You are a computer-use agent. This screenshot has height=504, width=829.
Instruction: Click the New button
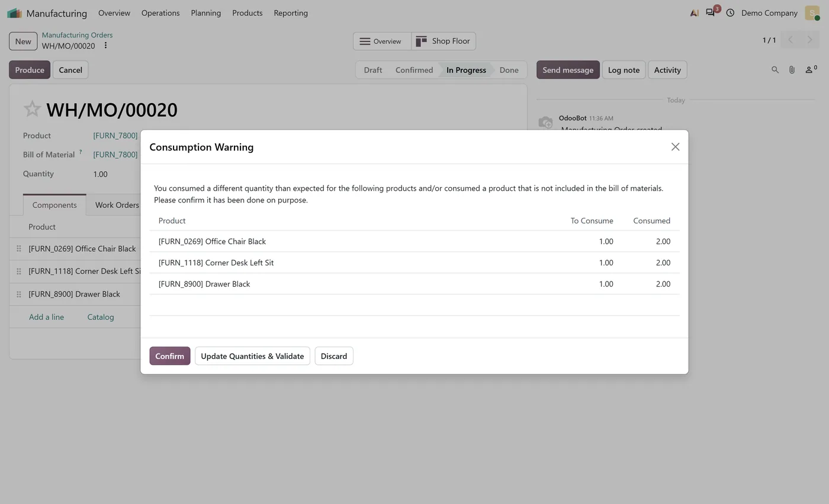point(23,41)
